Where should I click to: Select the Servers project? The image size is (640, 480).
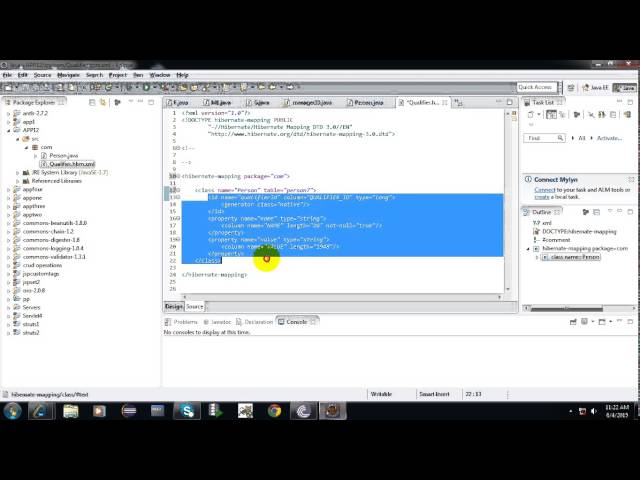tap(31, 307)
